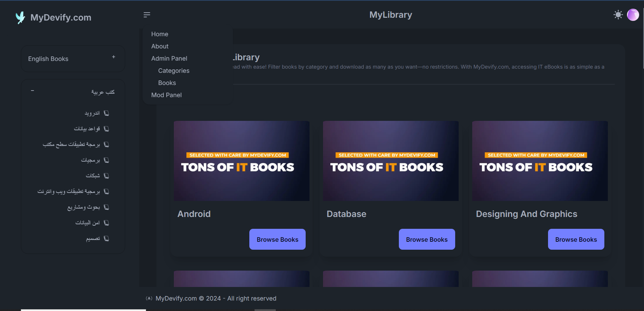Click the Android card title
This screenshot has width=644, height=311.
(x=194, y=214)
